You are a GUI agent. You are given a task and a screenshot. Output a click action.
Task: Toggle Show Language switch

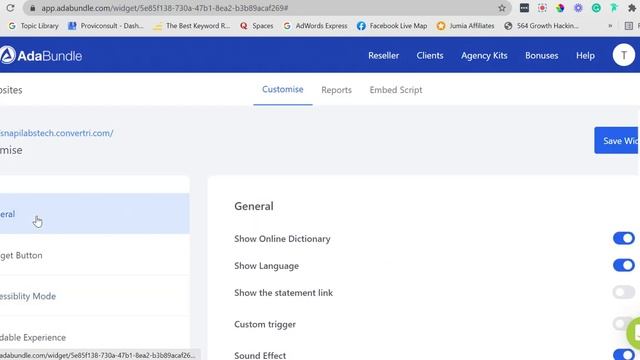point(623,265)
